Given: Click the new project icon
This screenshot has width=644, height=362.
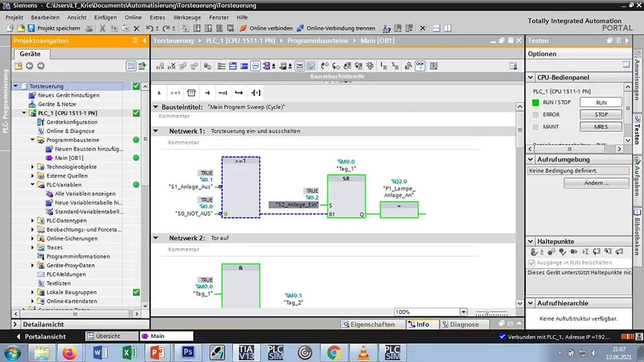Looking at the screenshot, I should pos(10,28).
